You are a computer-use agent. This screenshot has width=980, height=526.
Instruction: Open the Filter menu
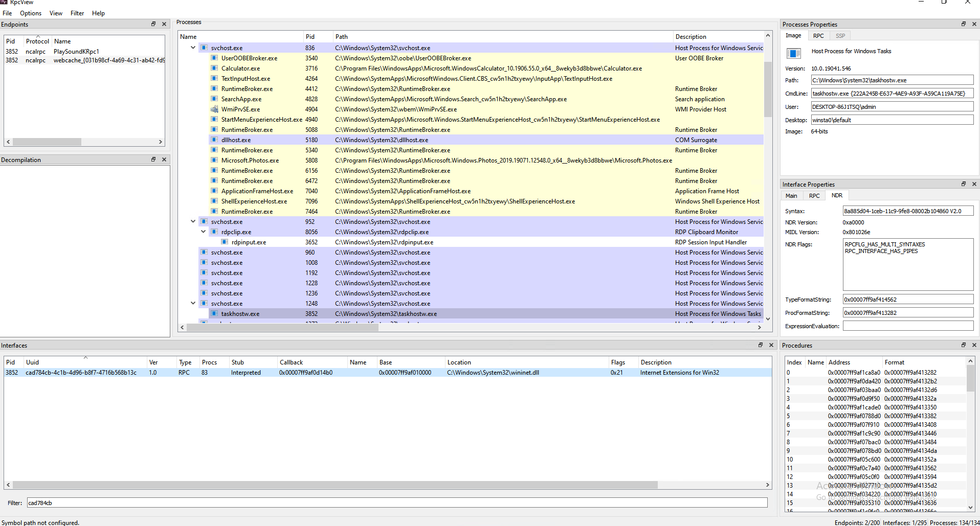tap(77, 13)
